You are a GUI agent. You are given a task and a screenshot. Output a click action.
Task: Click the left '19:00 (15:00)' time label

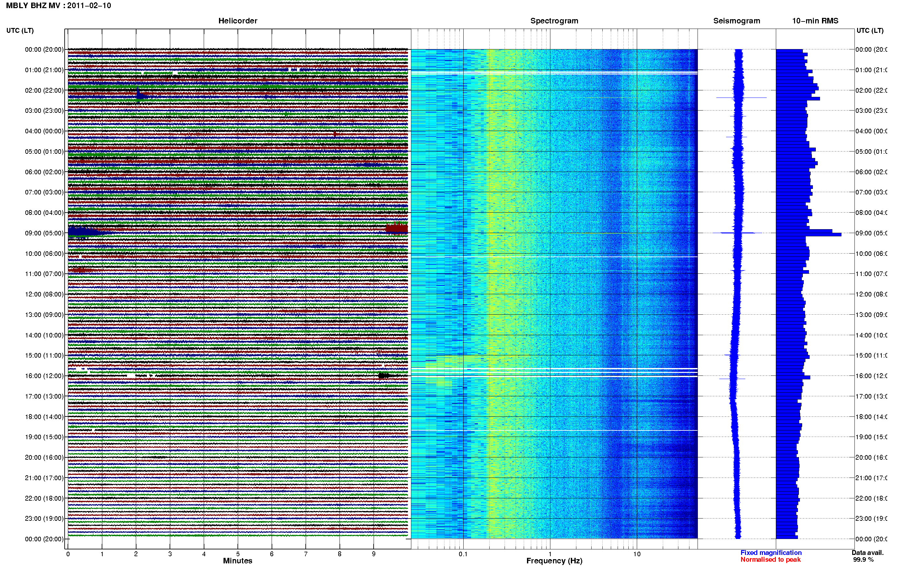(x=44, y=437)
